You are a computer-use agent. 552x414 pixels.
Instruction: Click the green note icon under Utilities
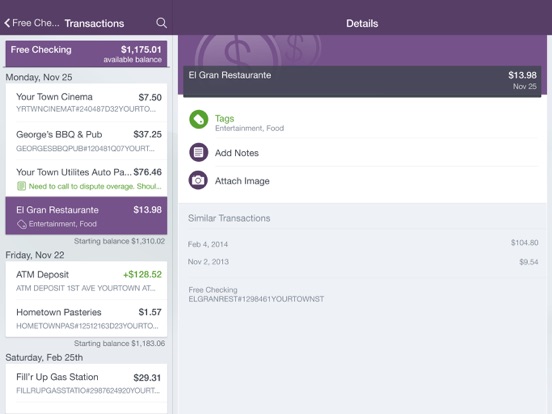[x=21, y=186]
